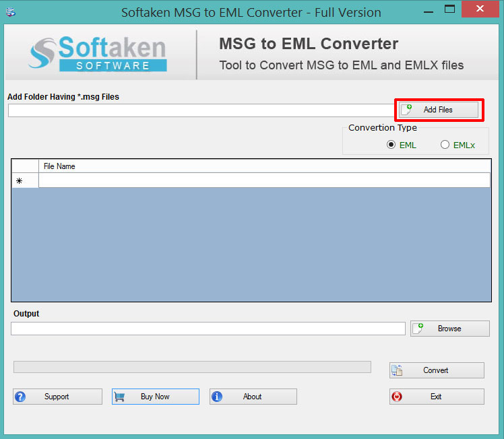
Task: Exit the application
Action: pos(437,397)
